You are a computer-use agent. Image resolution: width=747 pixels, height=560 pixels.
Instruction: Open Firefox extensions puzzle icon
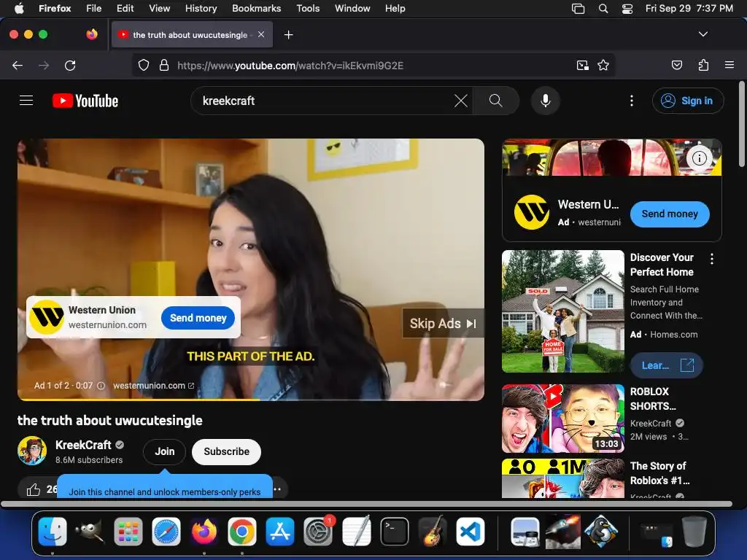(703, 65)
